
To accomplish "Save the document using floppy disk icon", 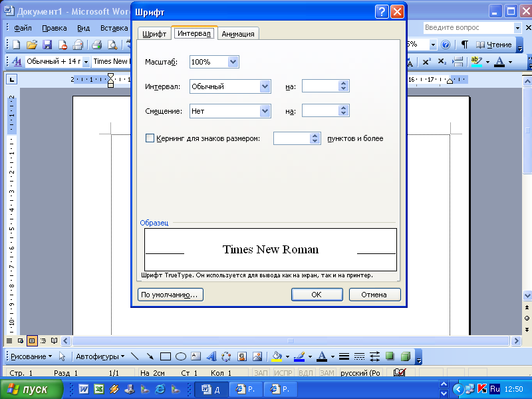I will 47,45.
